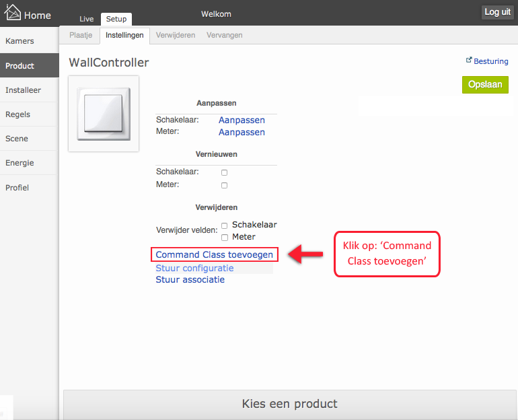Screen dimensions: 518x420
Task: Click Aanpassen link for Meter
Action: click(242, 132)
